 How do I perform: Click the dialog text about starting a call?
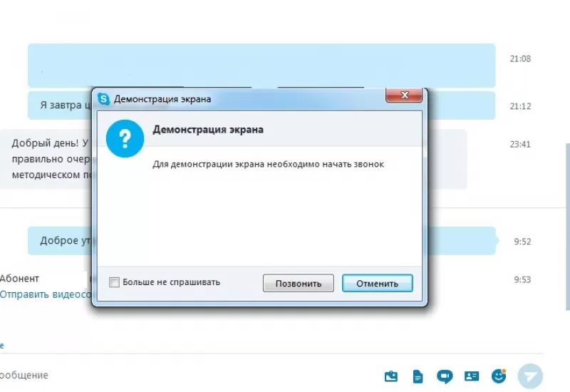point(269,165)
